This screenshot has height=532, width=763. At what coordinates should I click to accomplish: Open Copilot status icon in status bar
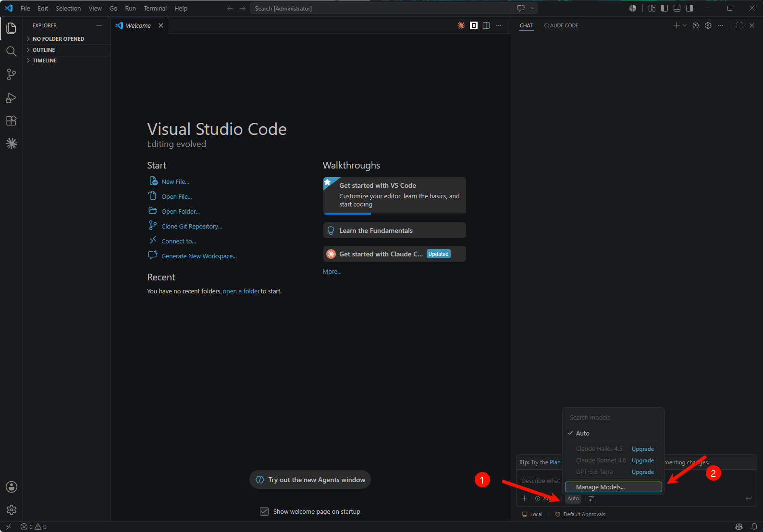(739, 527)
